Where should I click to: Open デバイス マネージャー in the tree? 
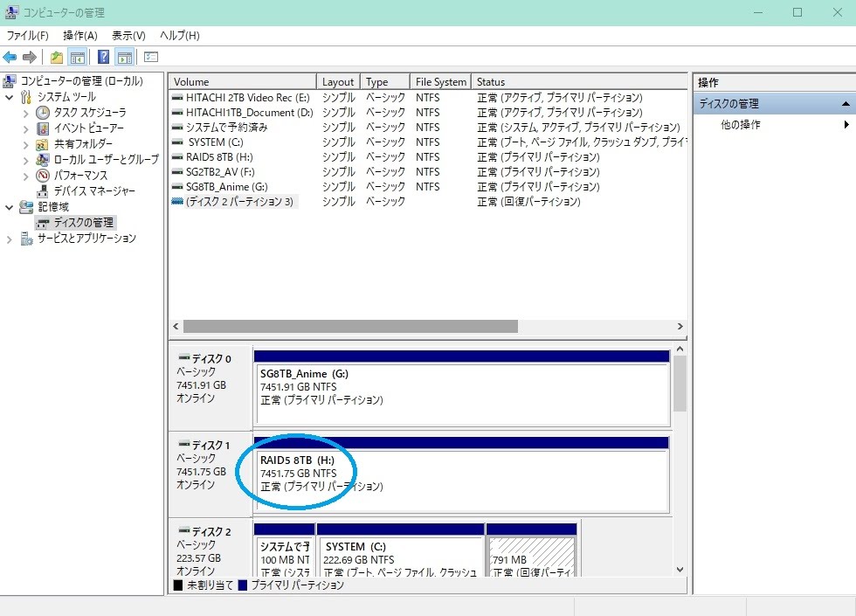tap(94, 191)
